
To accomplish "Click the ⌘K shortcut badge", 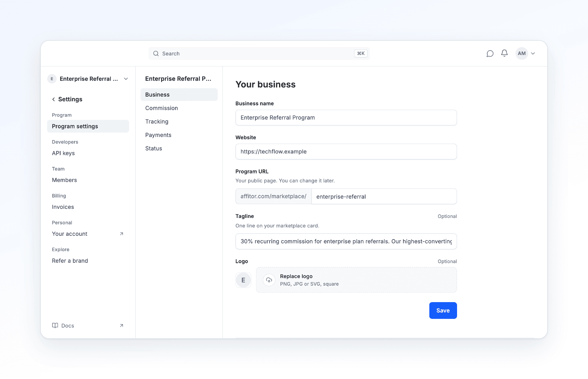I will (x=361, y=54).
